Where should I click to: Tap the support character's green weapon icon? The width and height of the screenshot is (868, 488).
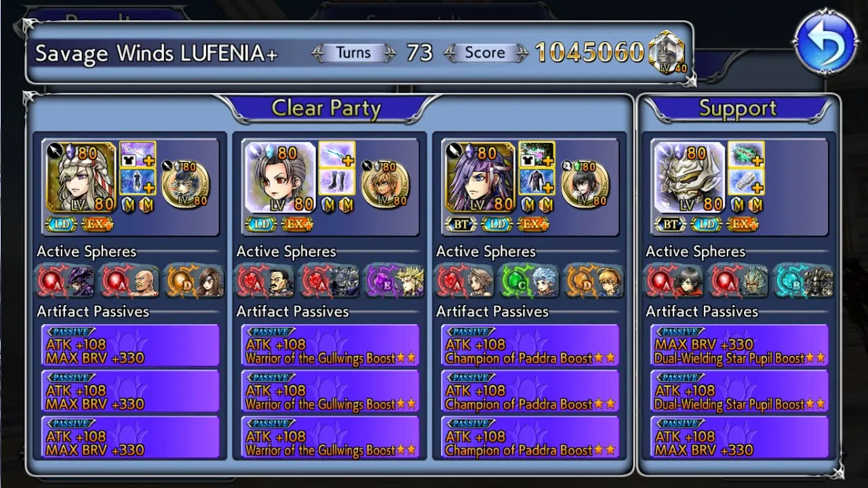coord(746,155)
